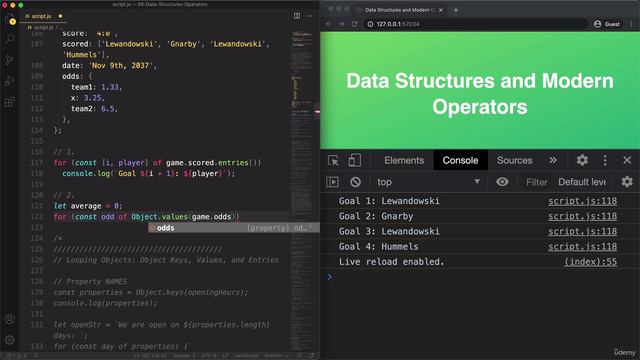
Task: Open the Accounts icon in activity bar
Action: [10, 319]
